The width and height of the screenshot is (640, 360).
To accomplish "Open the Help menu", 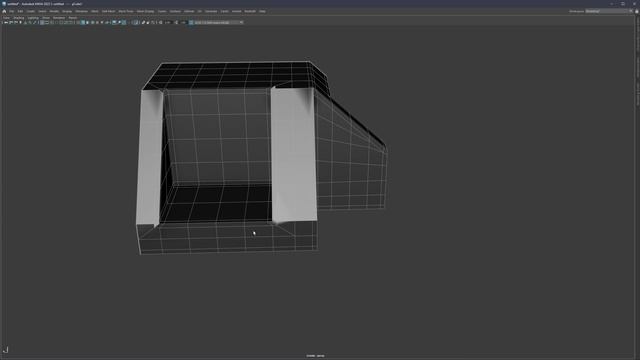I will coord(262,11).
